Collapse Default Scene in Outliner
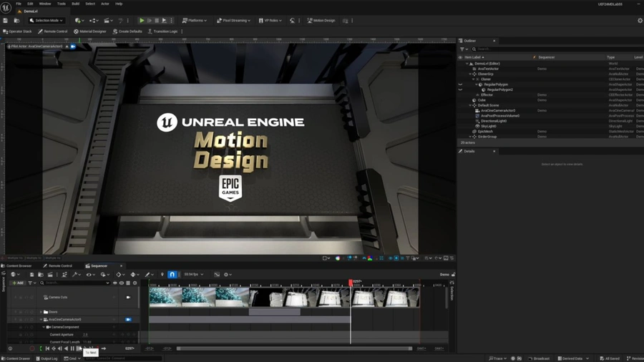644x362 pixels. [x=470, y=105]
